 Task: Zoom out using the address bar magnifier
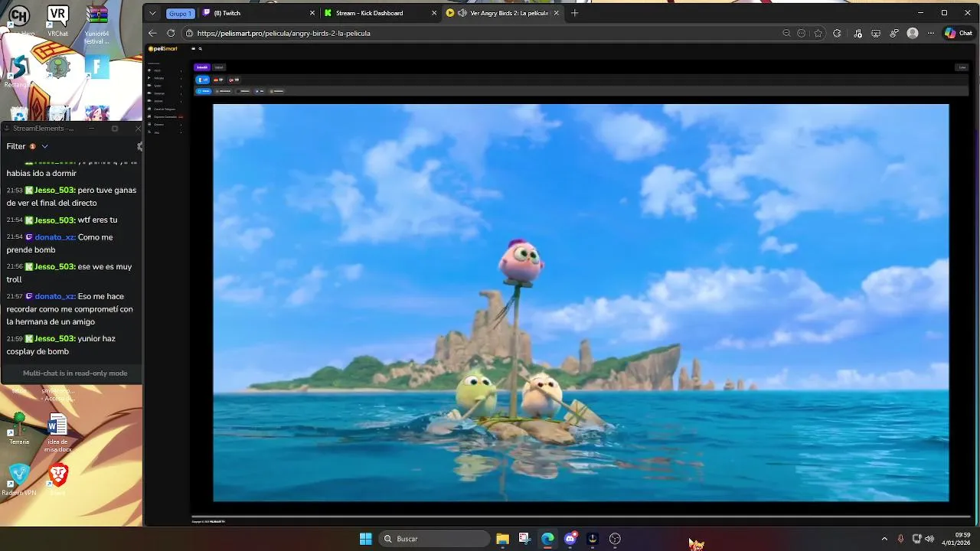786,33
